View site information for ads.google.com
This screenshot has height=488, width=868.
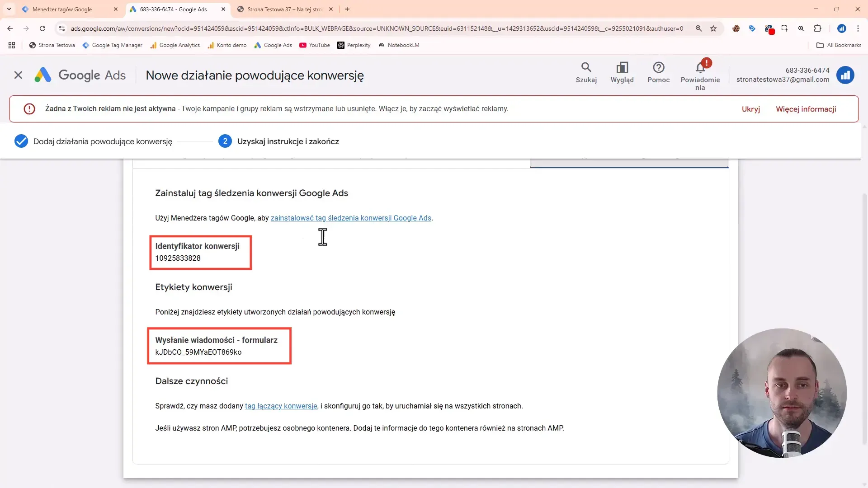click(62, 28)
